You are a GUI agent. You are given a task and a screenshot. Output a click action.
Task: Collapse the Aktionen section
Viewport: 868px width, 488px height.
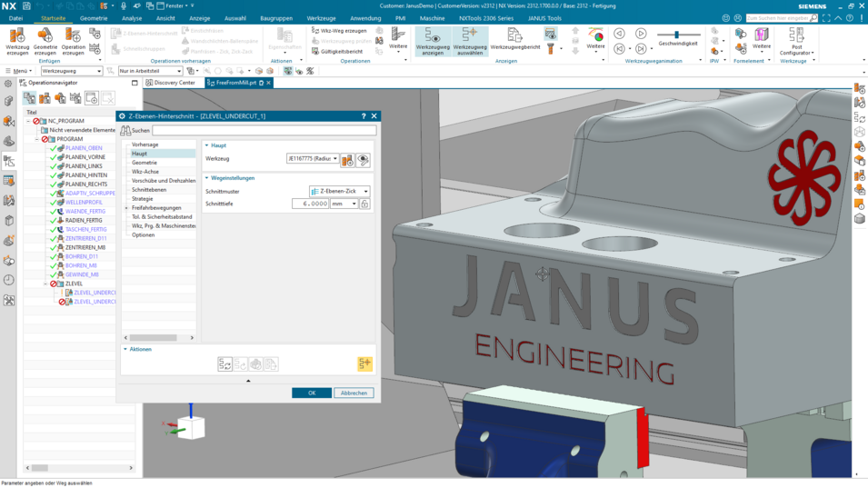tap(125, 349)
